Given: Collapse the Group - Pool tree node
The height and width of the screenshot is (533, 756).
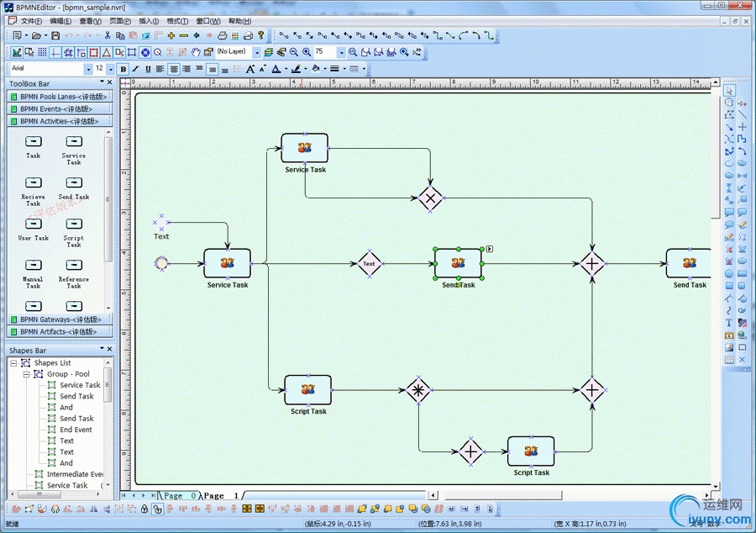Looking at the screenshot, I should click(x=27, y=374).
